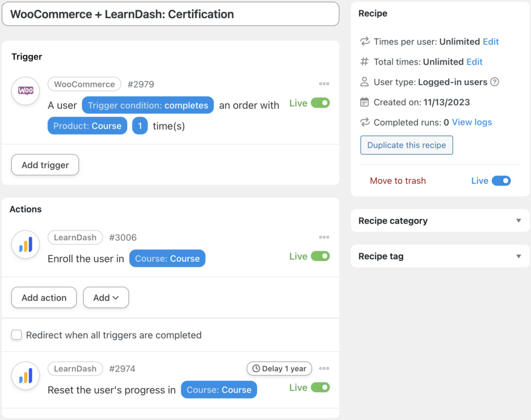Click the WooCommerce integration badge on the trigger

coord(84,84)
